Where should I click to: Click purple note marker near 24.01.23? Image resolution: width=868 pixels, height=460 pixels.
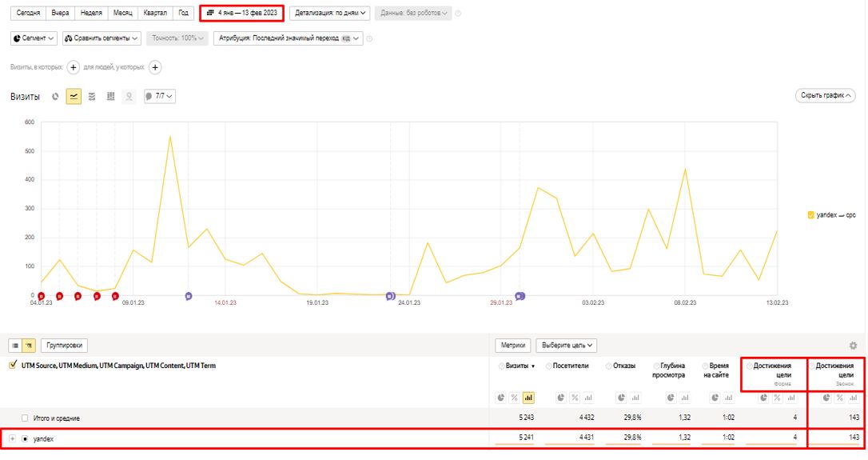point(390,296)
